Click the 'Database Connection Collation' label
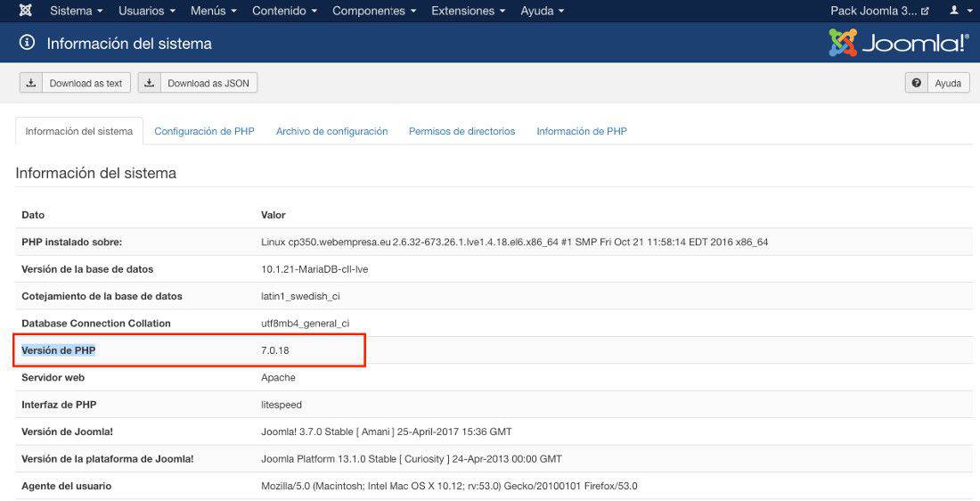 point(96,324)
